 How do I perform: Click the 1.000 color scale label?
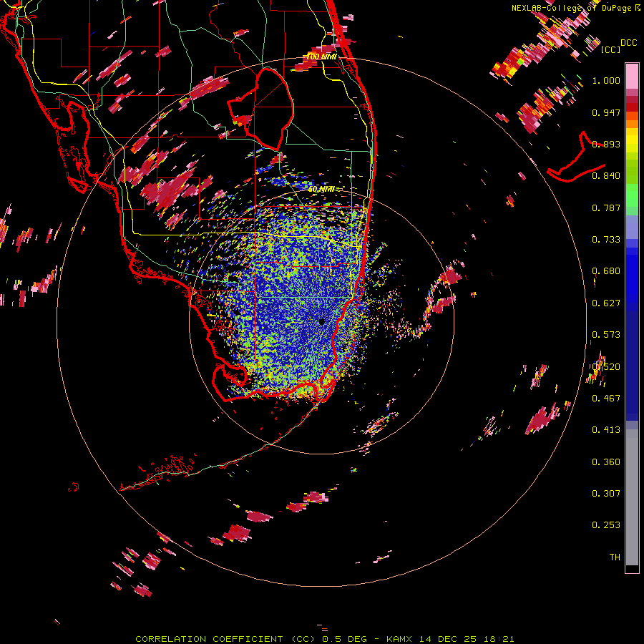606,80
